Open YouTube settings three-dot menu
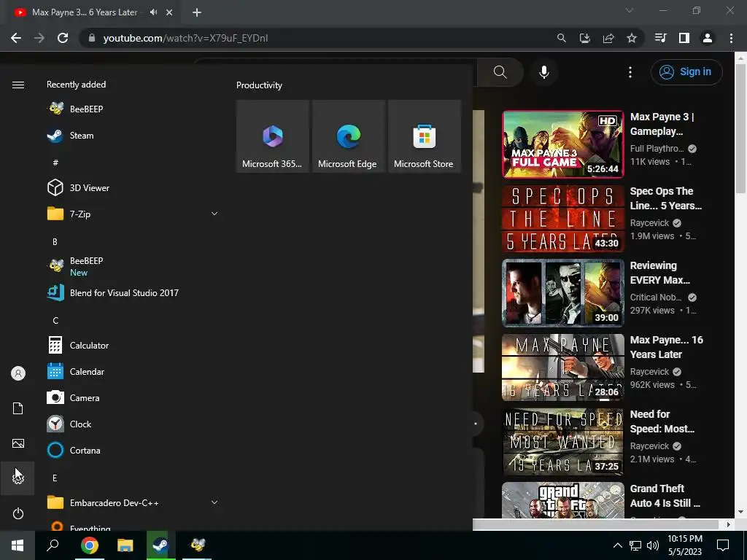 (x=630, y=72)
